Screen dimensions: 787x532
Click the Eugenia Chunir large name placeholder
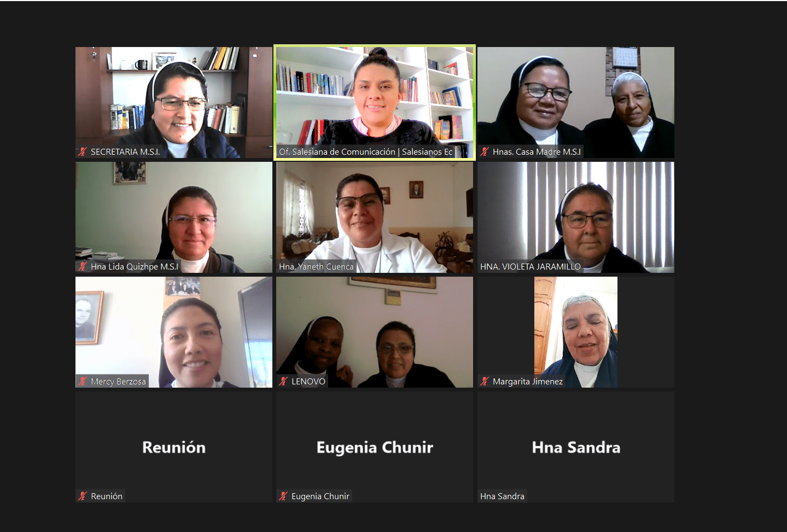tap(375, 447)
